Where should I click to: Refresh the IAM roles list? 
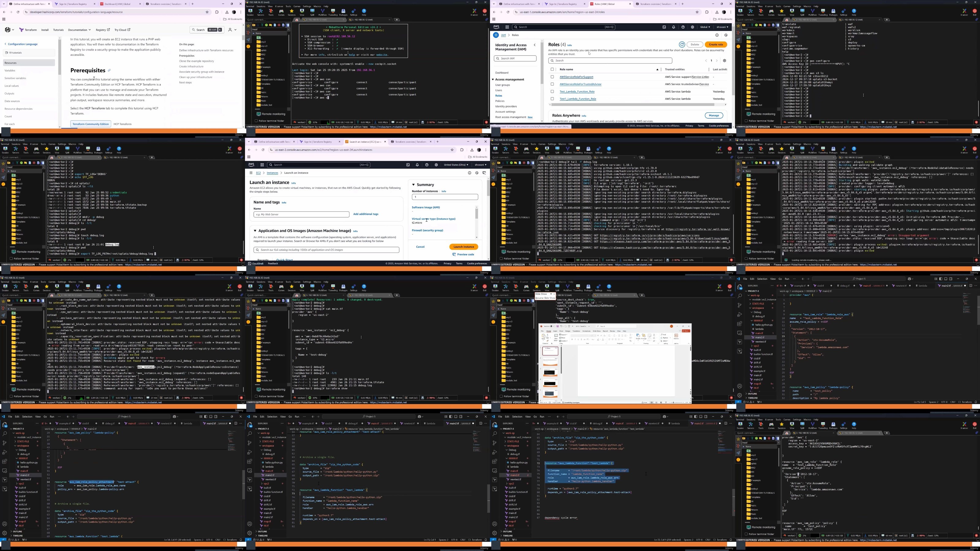click(682, 44)
